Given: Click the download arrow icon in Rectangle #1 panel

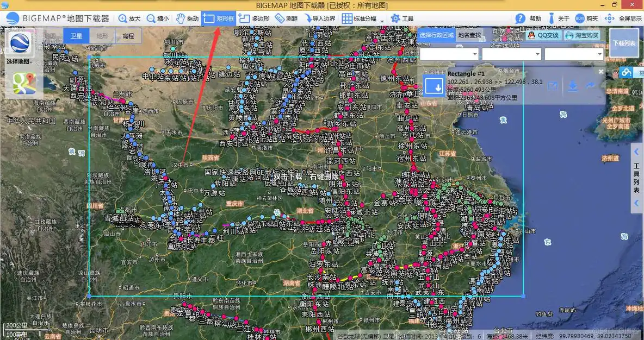Looking at the screenshot, I should pos(573,86).
